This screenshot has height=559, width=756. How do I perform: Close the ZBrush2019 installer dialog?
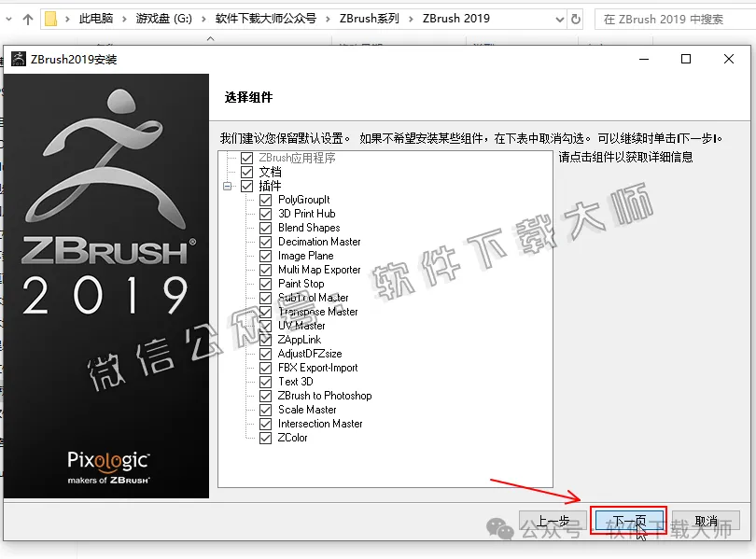click(729, 60)
